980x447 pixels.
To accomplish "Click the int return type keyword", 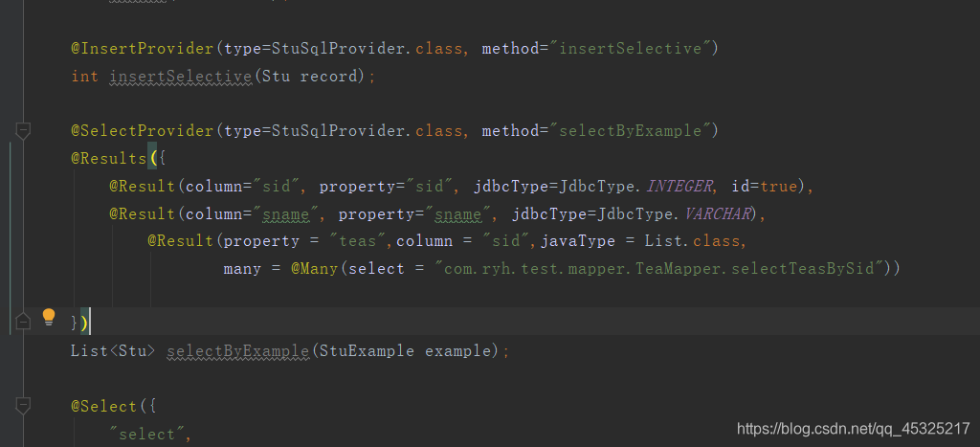I will 85,77.
